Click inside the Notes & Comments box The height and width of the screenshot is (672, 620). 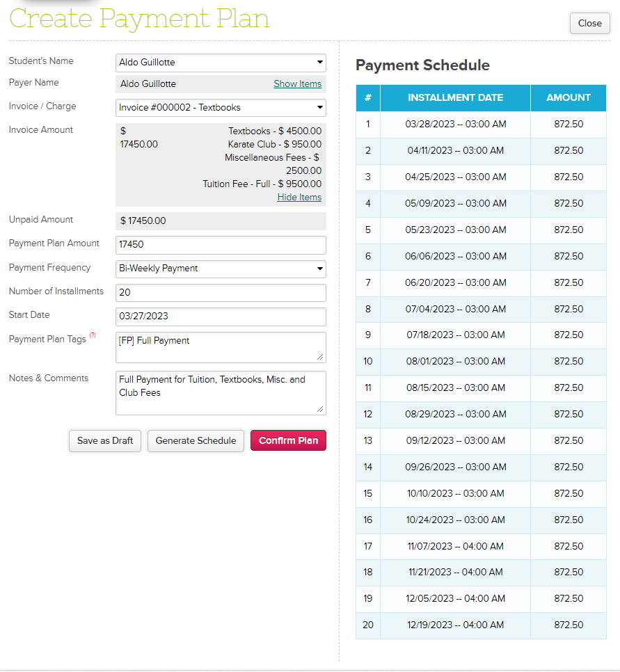221,392
